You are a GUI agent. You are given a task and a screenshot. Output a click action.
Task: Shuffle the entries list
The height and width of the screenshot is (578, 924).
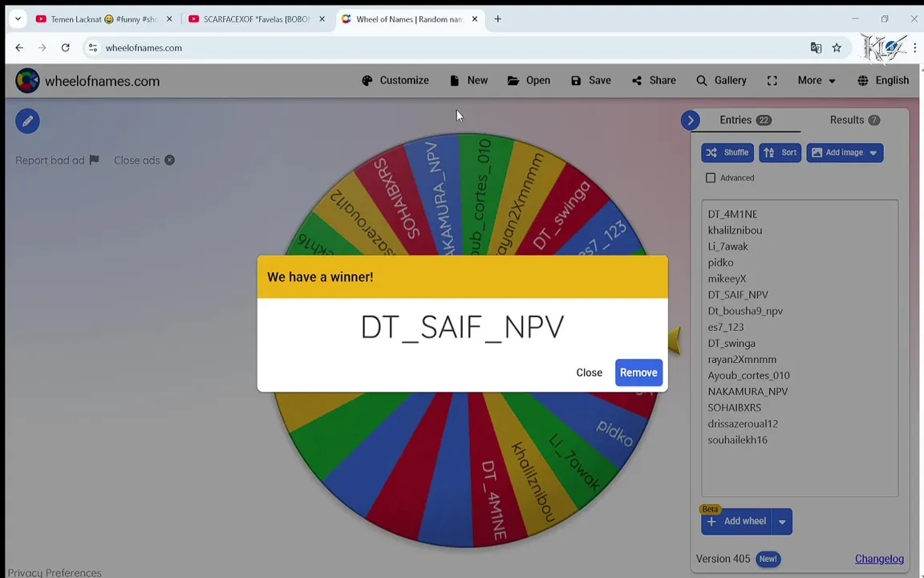(727, 153)
